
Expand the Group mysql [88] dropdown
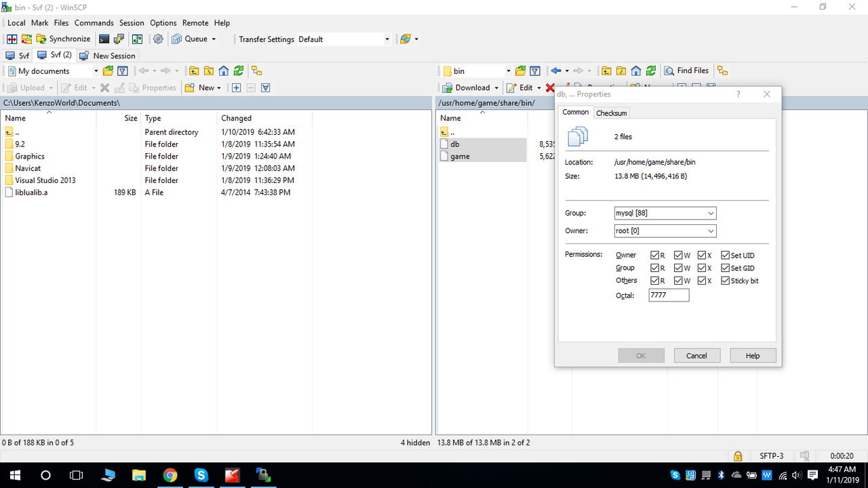(711, 213)
